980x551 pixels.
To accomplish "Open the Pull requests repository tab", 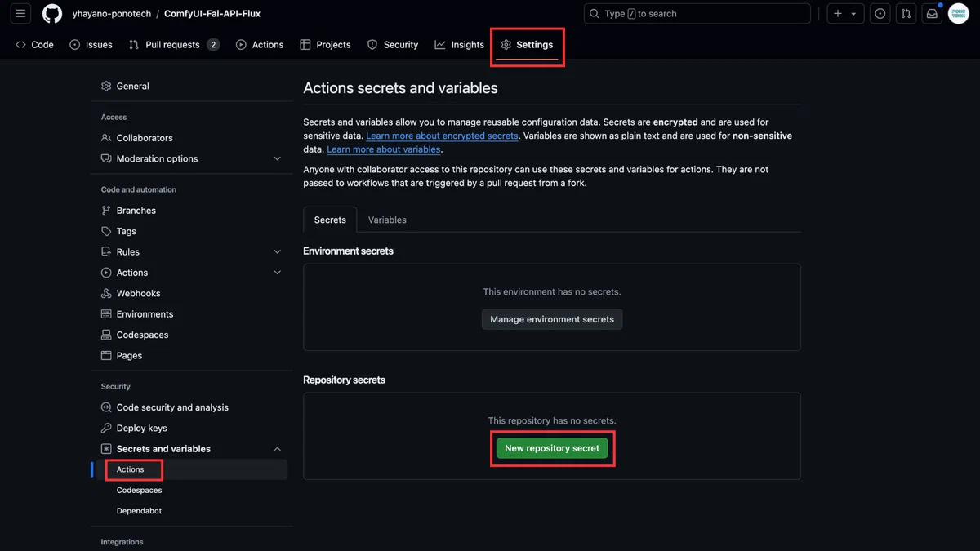I will (174, 45).
